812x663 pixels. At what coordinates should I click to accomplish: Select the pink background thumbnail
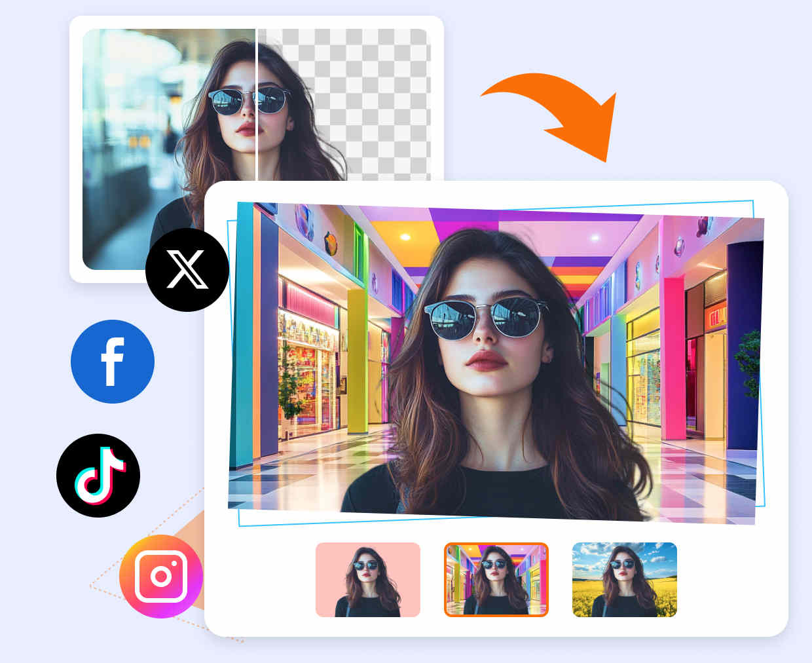click(367, 580)
